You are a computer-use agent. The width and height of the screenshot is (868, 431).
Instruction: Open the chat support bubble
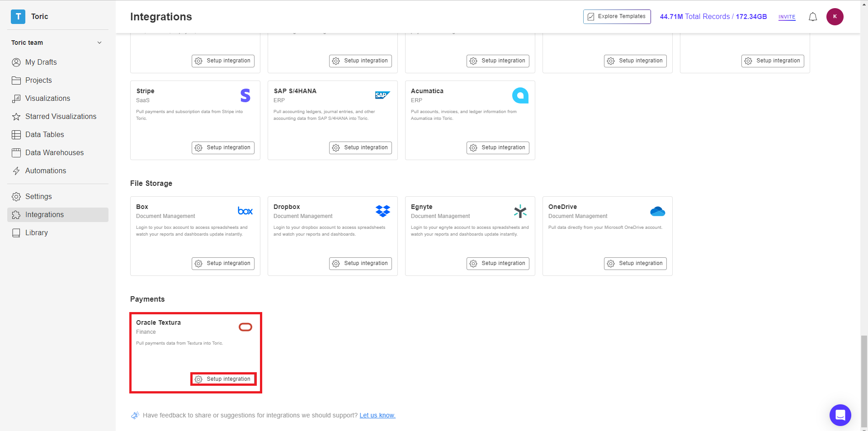coord(840,415)
